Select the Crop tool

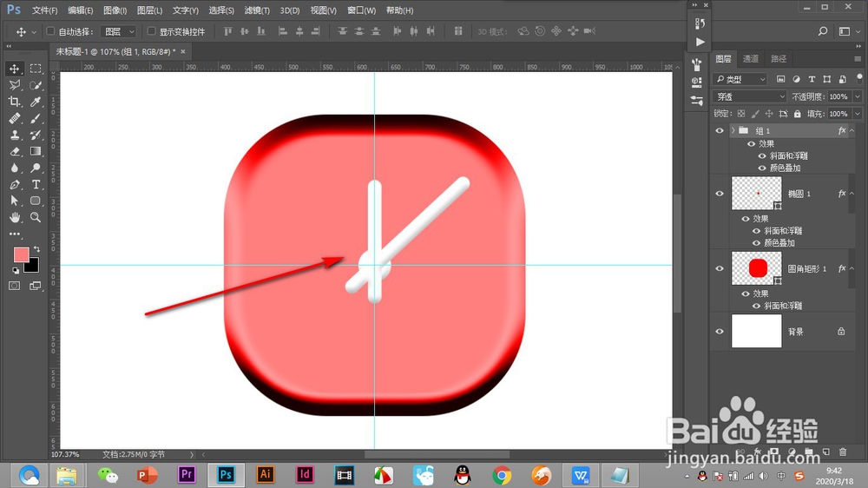point(15,102)
